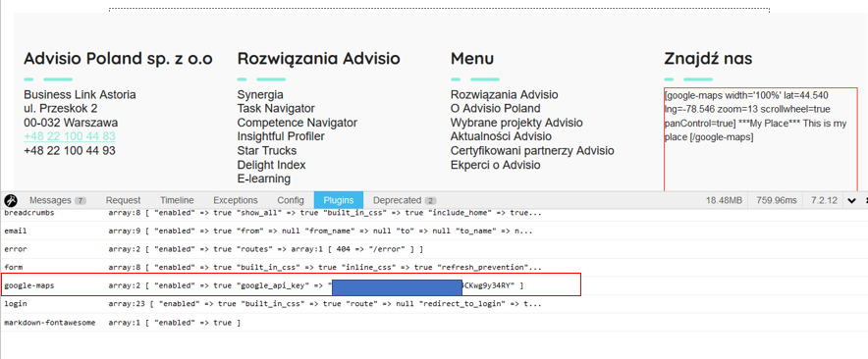Select the email plugin row
Image resolution: width=868 pixels, height=359 pixels.
point(434,231)
